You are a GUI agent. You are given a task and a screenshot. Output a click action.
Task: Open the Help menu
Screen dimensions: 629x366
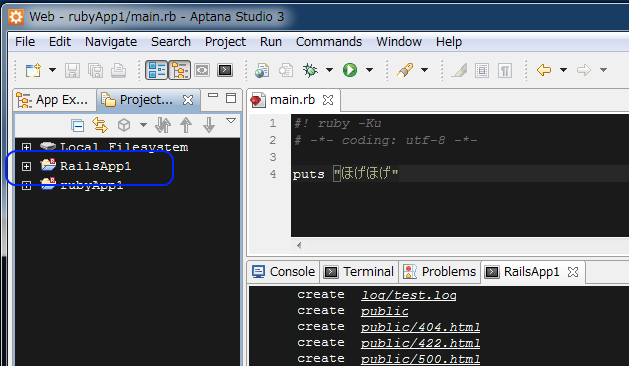pos(449,41)
